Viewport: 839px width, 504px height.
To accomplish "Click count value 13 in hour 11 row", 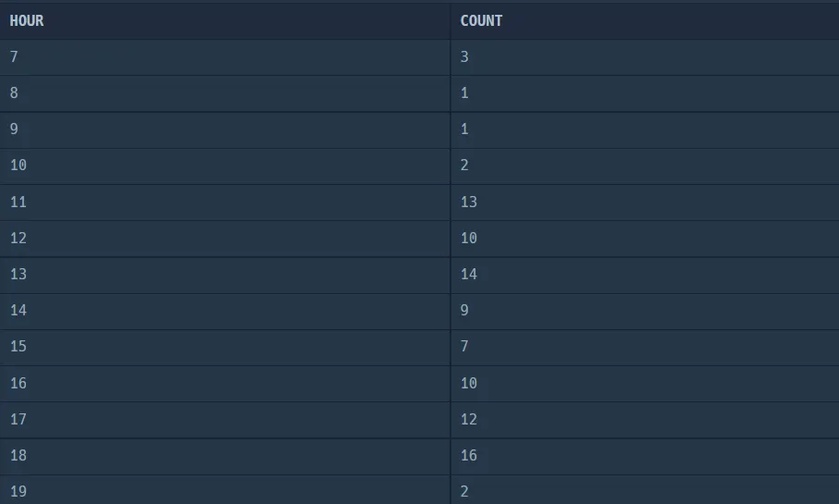I will coord(469,202).
